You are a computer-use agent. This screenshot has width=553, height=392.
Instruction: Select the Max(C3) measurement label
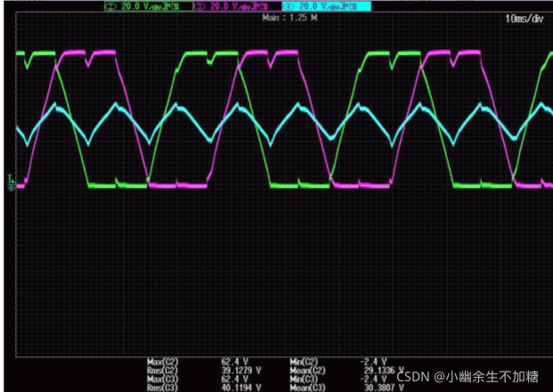[163, 379]
